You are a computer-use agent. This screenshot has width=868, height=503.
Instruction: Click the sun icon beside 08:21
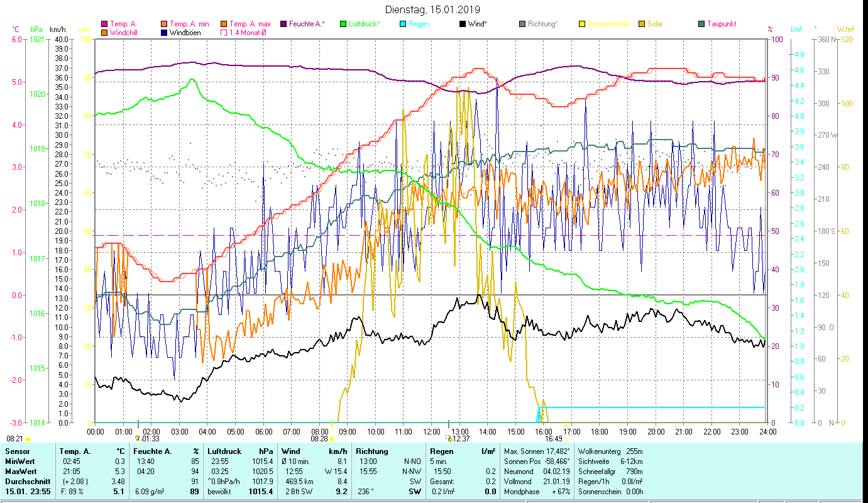28,438
